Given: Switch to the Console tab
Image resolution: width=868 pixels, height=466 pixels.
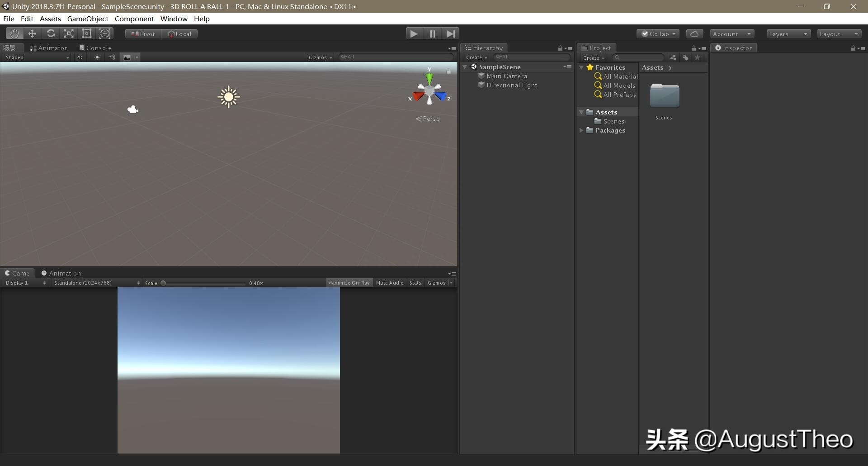Looking at the screenshot, I should pyautogui.click(x=95, y=48).
